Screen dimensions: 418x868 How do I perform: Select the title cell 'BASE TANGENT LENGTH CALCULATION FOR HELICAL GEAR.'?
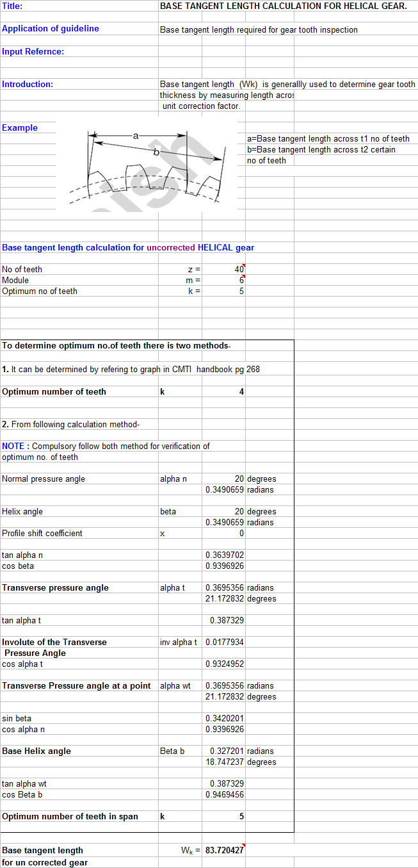[x=283, y=6]
